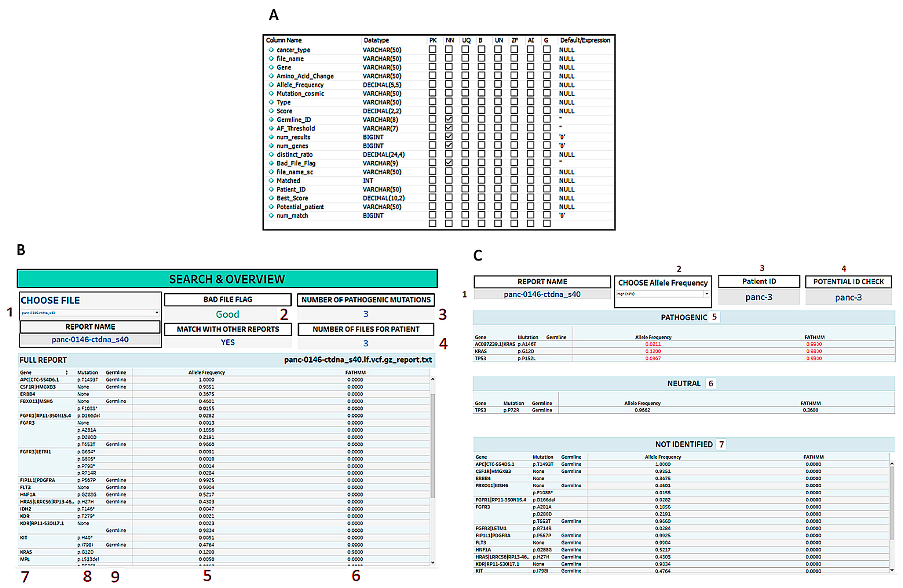903x588 pixels.
Task: Click sort arrows icon in Gene header
Action: (67, 373)
